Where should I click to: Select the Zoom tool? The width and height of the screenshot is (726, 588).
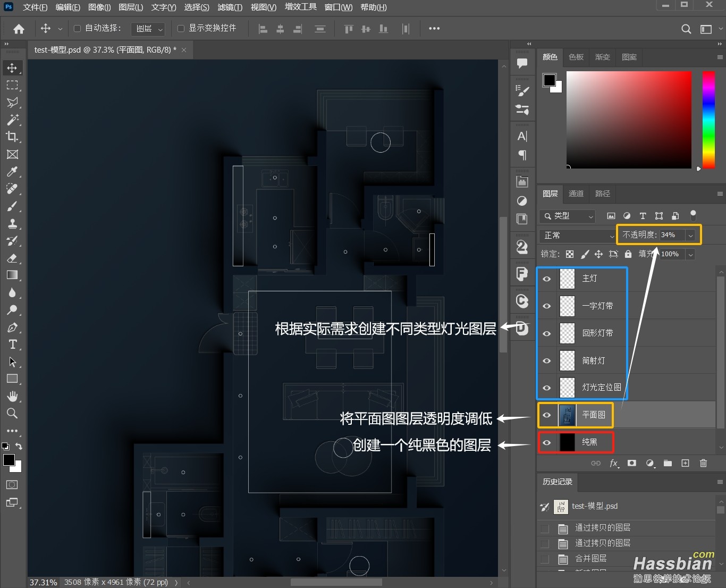coord(12,413)
